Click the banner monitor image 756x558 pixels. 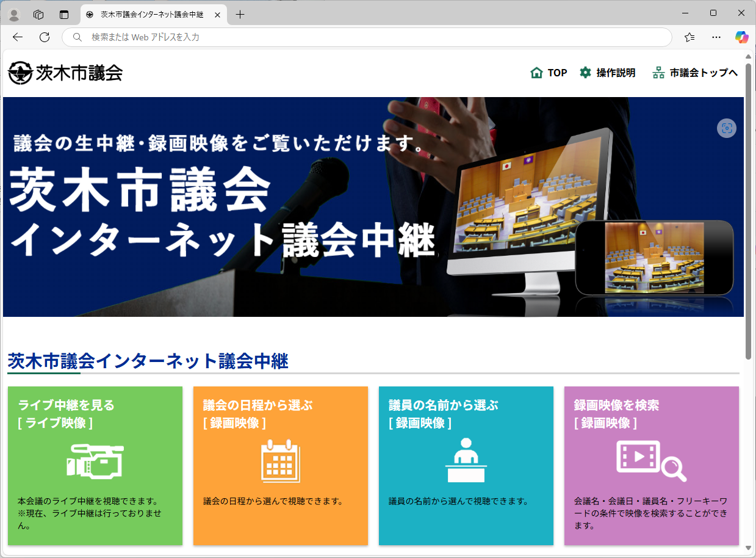click(530, 211)
